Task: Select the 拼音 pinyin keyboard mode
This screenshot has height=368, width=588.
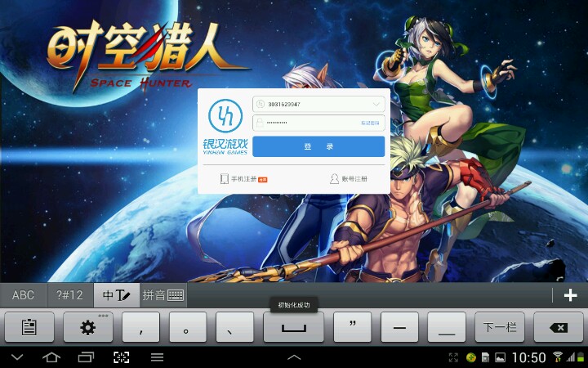Action: pyautogui.click(x=163, y=295)
